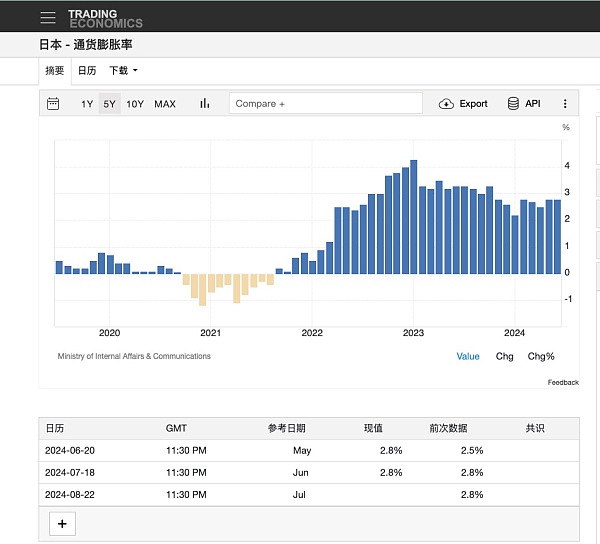
Task: Click the Trading Economics logo
Action: 105,18
